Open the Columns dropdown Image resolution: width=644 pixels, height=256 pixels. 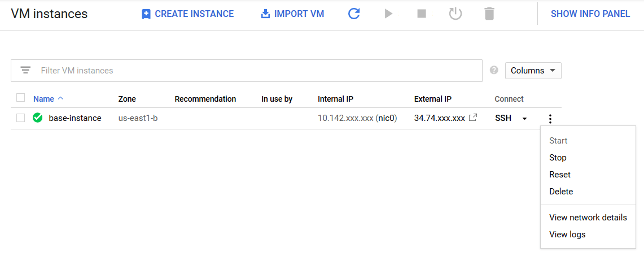click(x=533, y=71)
